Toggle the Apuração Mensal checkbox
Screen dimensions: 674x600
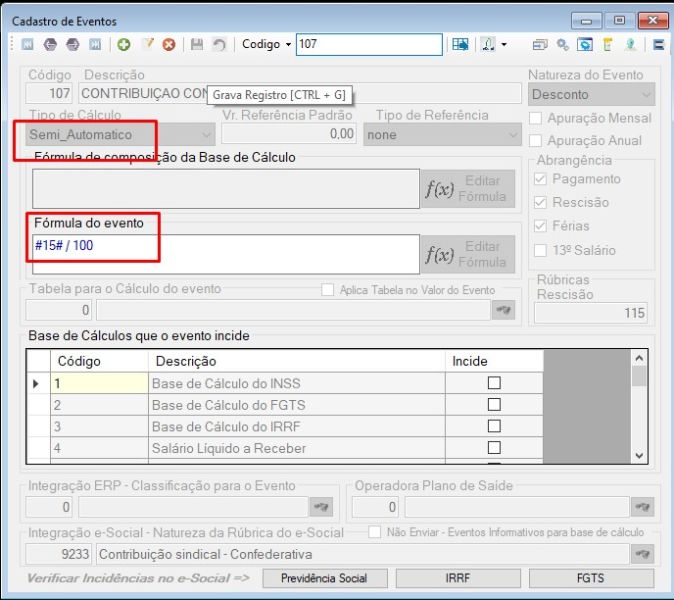(x=535, y=118)
